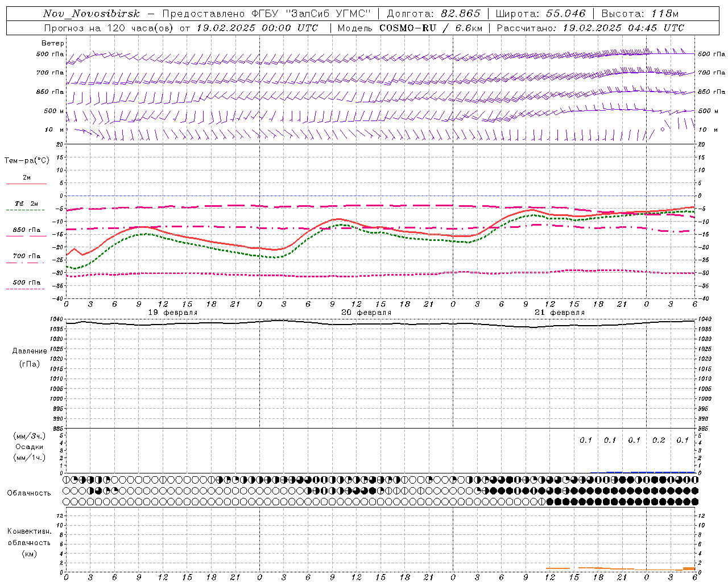This screenshot has width=728, height=582.
Task: Click the (км) unit label for convective cloud
Action: click(x=29, y=554)
